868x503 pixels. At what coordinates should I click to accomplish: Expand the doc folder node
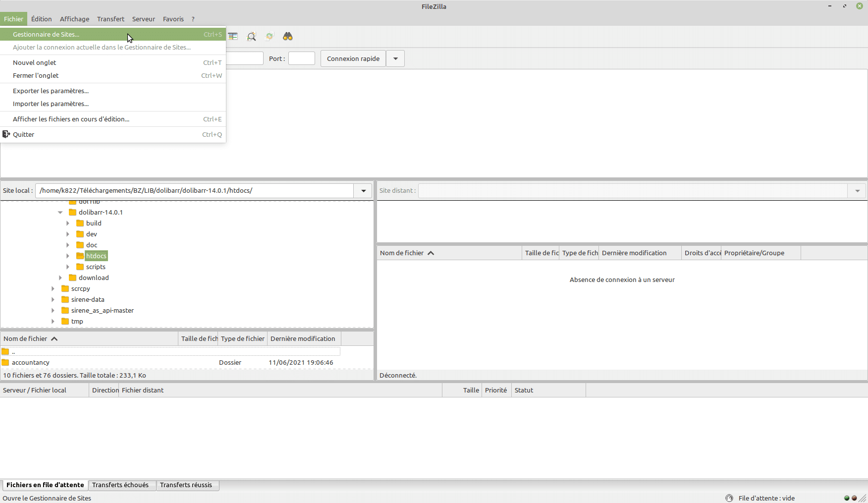[68, 245]
